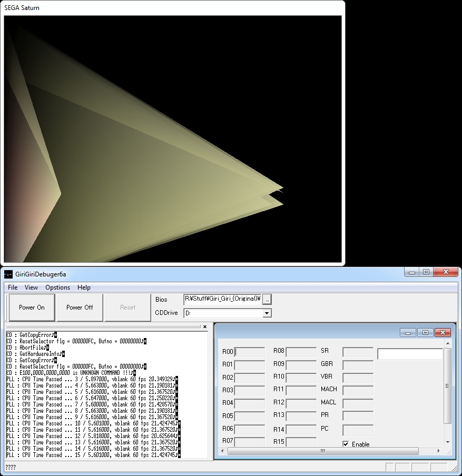Click the register window's down scroll arrow
462x476 pixels.
pyautogui.click(x=447, y=442)
